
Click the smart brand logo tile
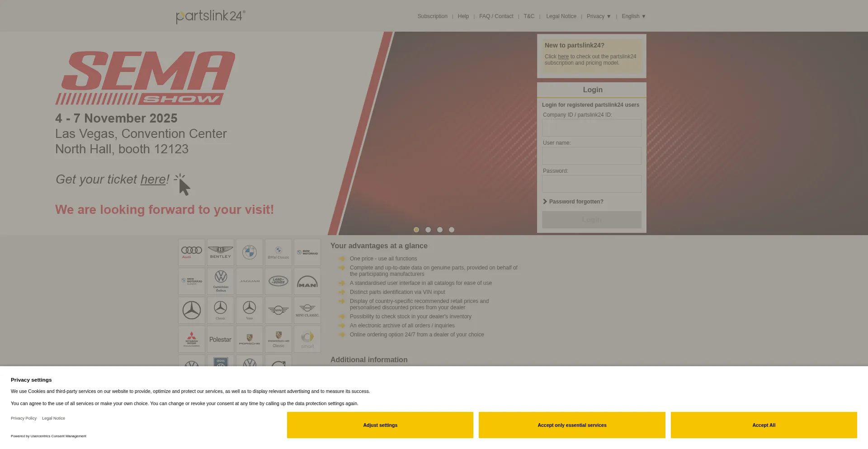(307, 339)
